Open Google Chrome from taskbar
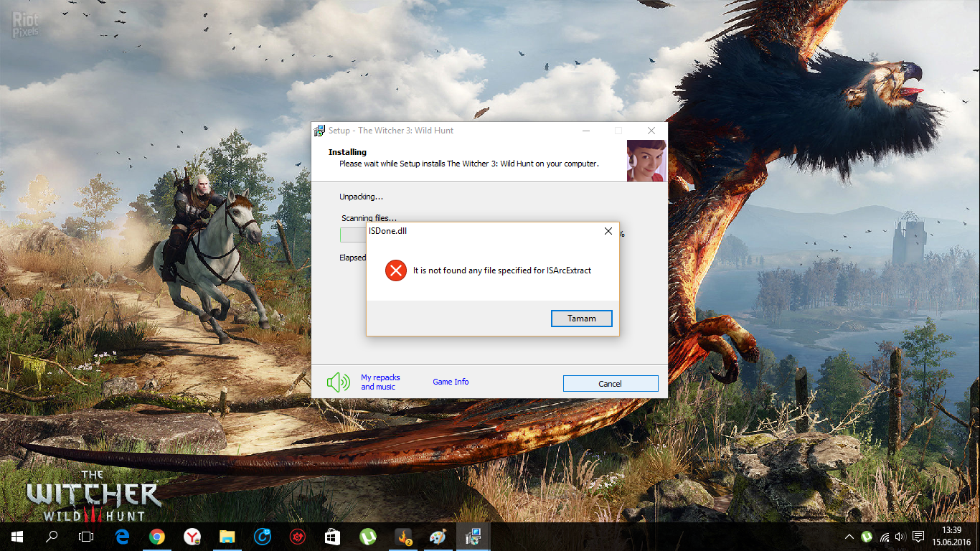The width and height of the screenshot is (980, 551). tap(157, 537)
